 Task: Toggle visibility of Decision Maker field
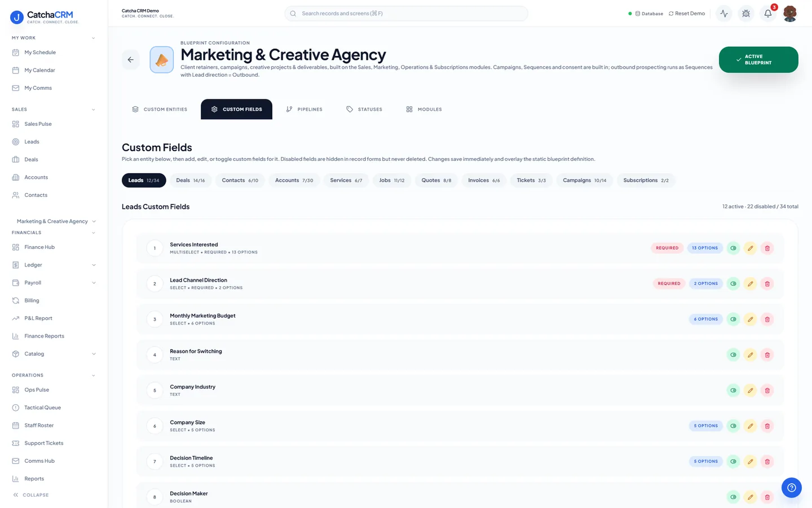[x=733, y=497]
